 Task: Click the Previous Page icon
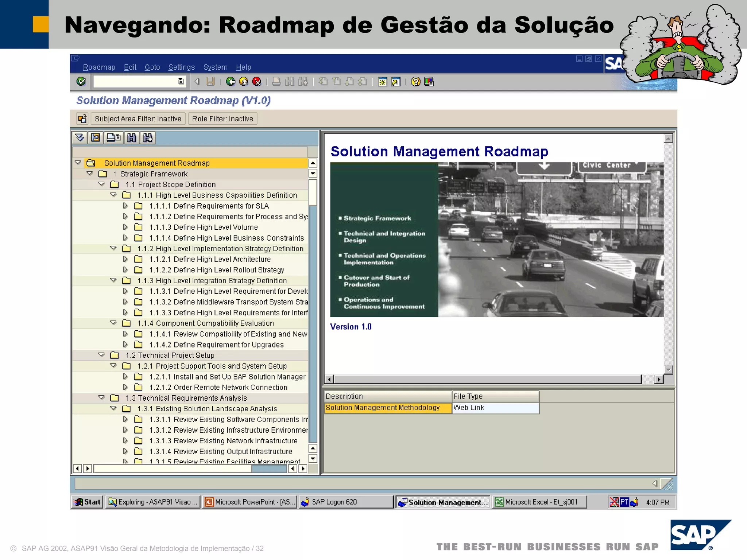(336, 82)
